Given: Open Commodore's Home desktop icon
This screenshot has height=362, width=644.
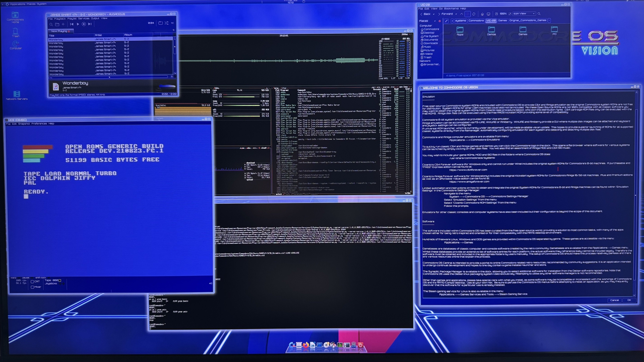Looking at the screenshot, I should [15, 18].
